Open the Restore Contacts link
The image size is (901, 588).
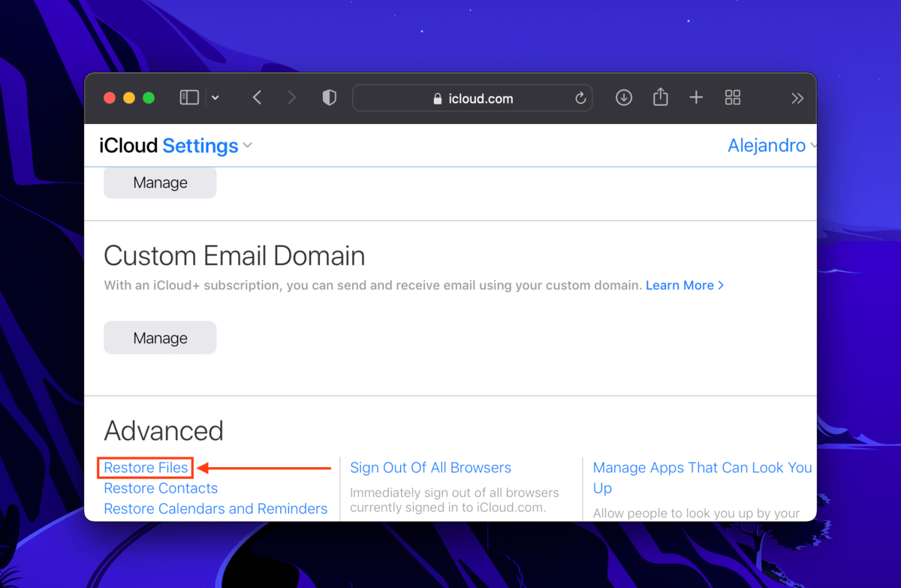(x=161, y=488)
